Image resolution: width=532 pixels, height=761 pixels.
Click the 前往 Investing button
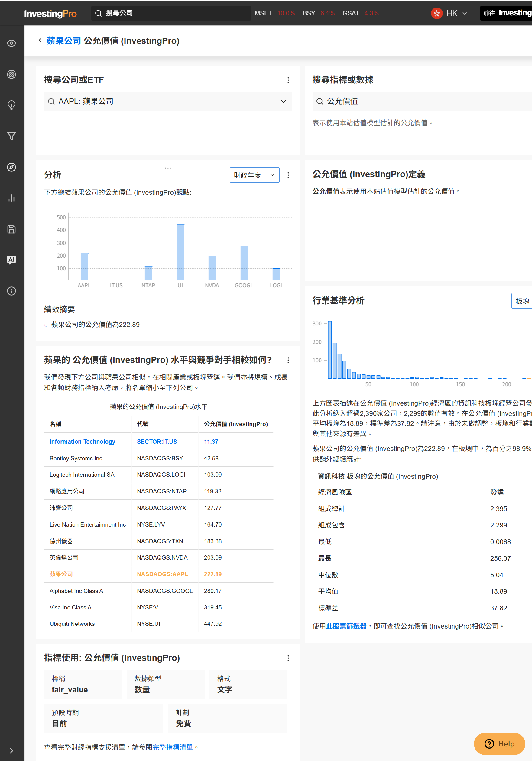(x=506, y=13)
